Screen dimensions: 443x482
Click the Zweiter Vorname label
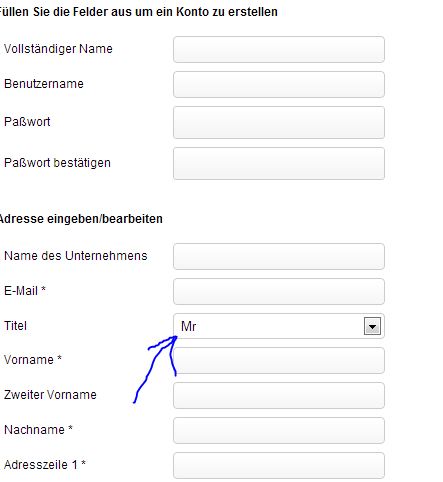[50, 395]
